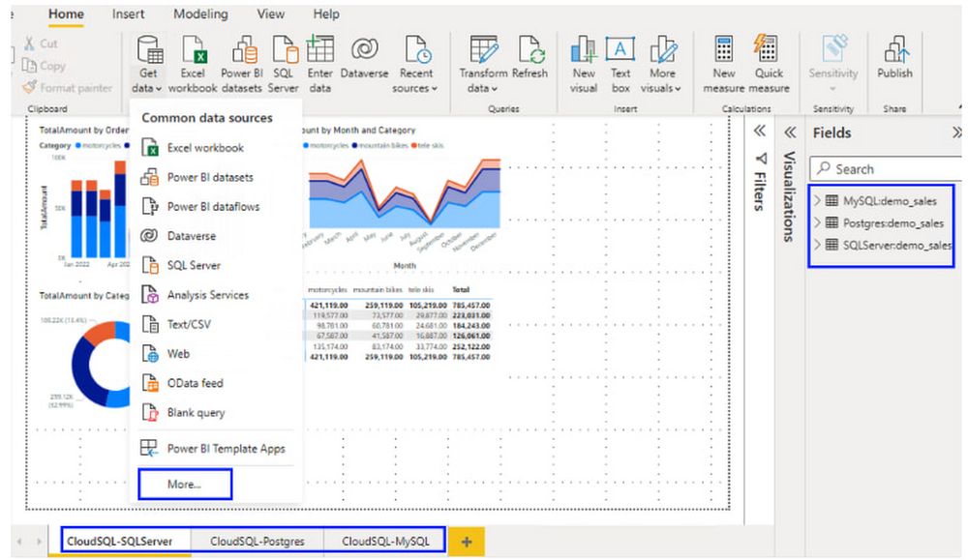
Task: Click the Dataverse ribbon icon
Action: pyautogui.click(x=364, y=52)
